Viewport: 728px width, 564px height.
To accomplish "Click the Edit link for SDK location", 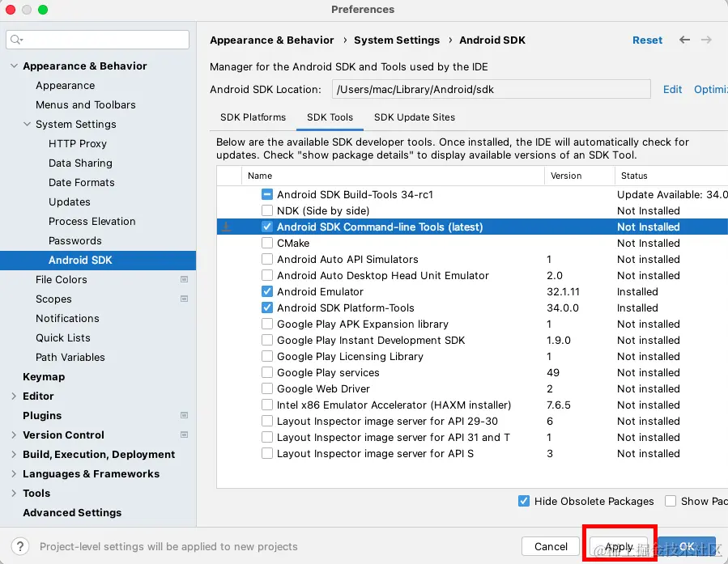I will 672,90.
